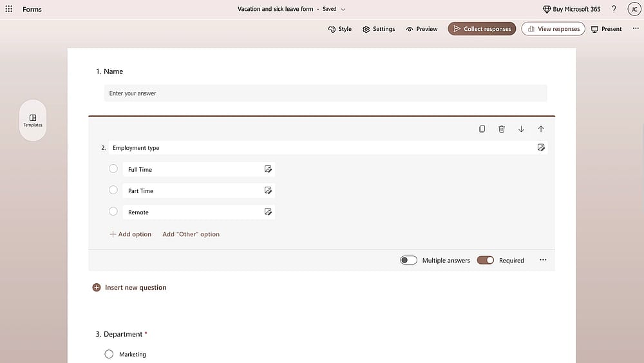This screenshot has width=644, height=363.
Task: Move Employment type question up
Action: pos(541,129)
